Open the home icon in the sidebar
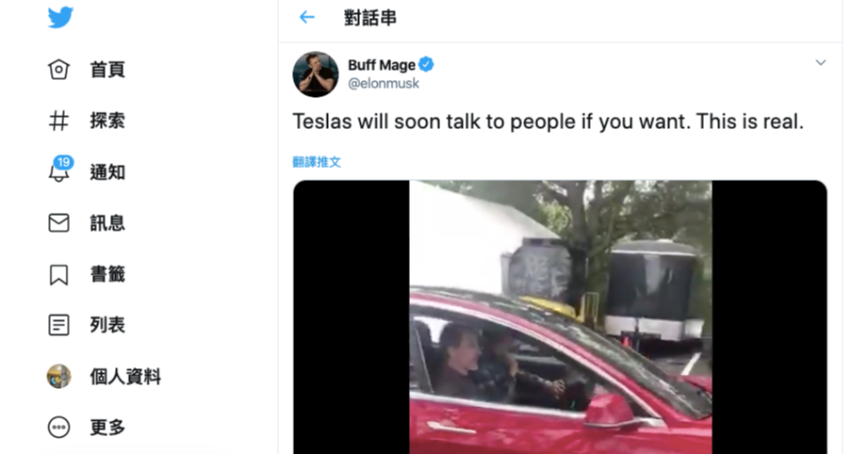This screenshot has height=454, width=868. point(58,70)
